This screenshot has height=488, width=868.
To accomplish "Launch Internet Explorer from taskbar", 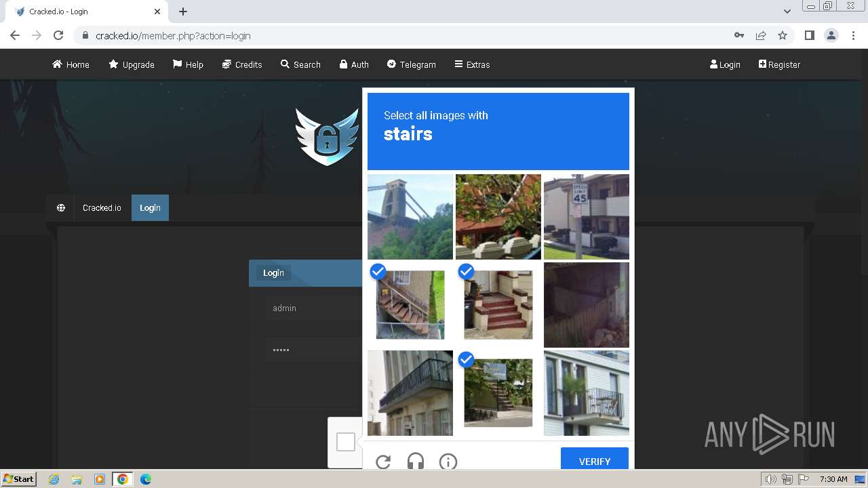I will [54, 479].
